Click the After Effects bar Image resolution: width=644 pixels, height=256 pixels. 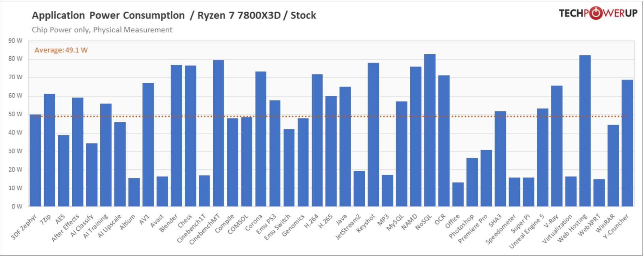[77, 152]
